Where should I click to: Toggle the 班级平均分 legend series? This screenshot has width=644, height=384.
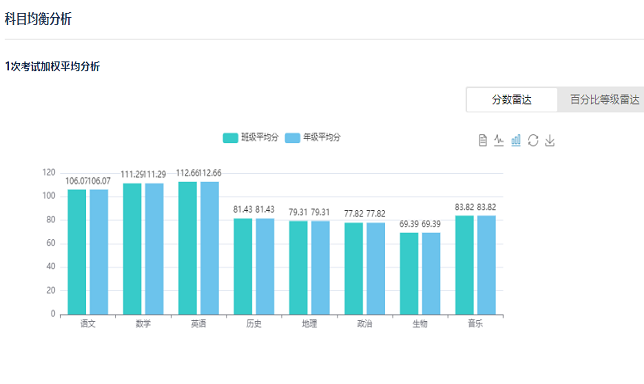coord(251,138)
